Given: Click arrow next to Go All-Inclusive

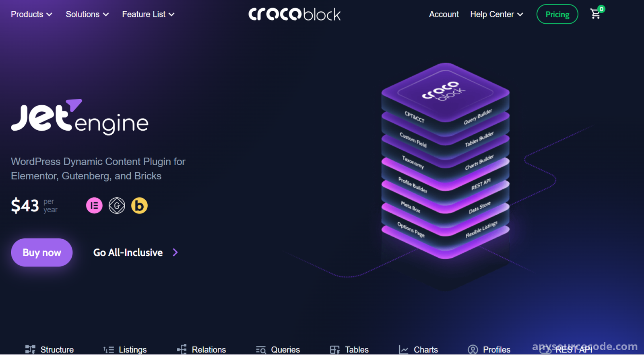Looking at the screenshot, I should (x=175, y=252).
